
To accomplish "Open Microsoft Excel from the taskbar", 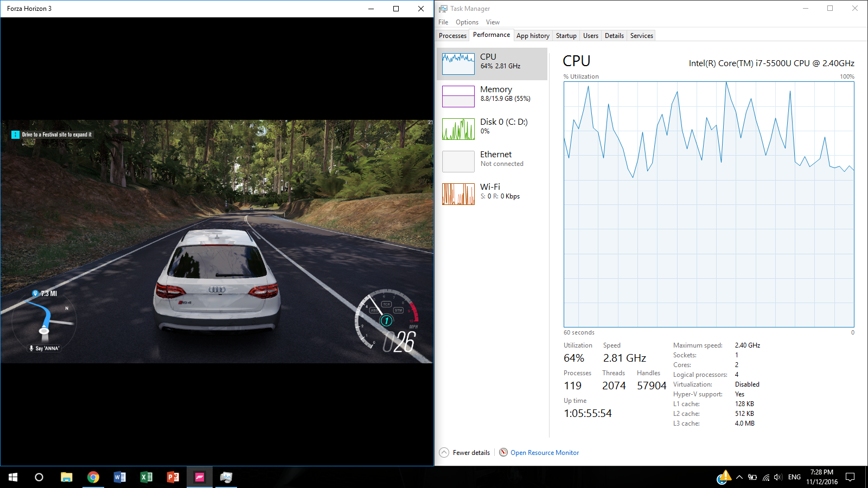I will [x=146, y=477].
